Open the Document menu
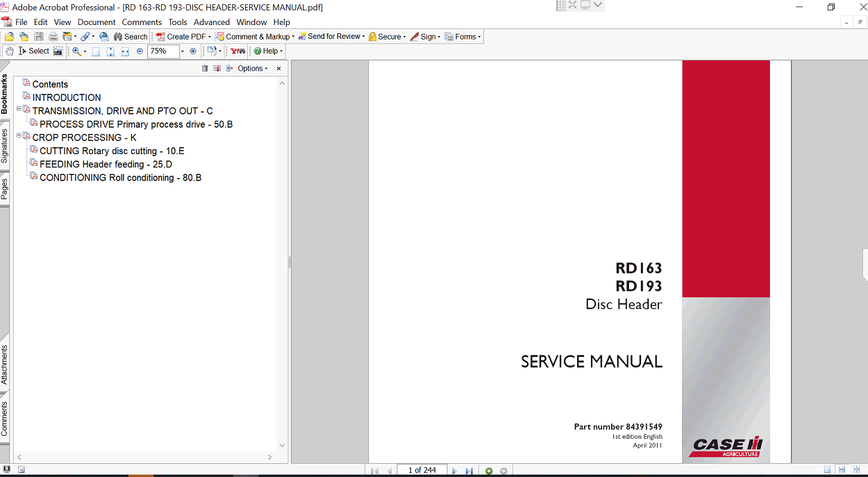Image resolution: width=868 pixels, height=477 pixels. point(96,22)
